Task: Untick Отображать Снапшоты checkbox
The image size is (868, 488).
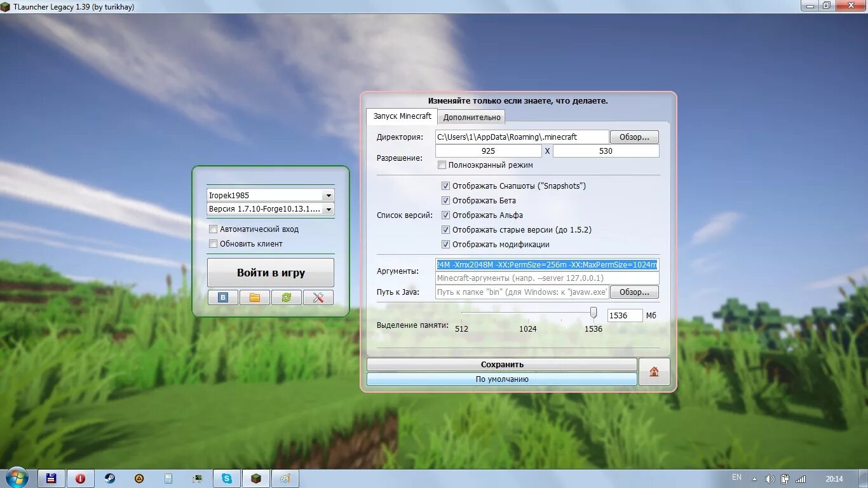Action: click(445, 186)
